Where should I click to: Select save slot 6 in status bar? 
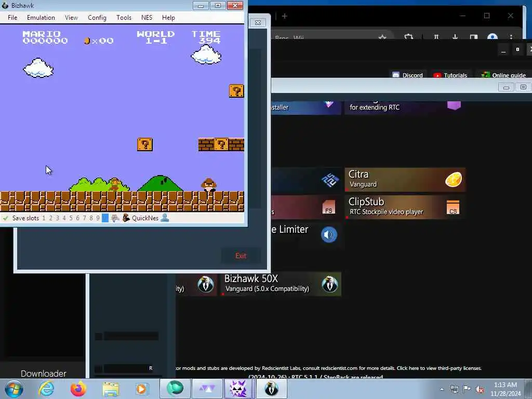click(x=78, y=218)
